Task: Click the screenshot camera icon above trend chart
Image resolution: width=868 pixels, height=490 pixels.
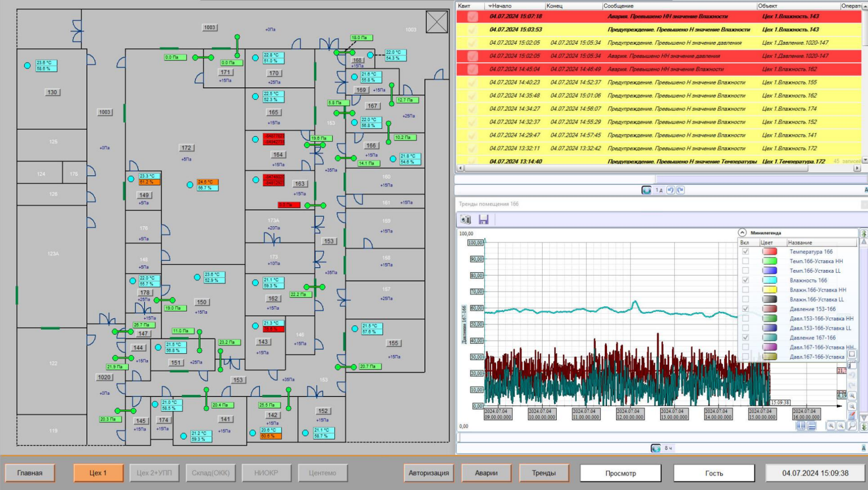Action: click(465, 220)
